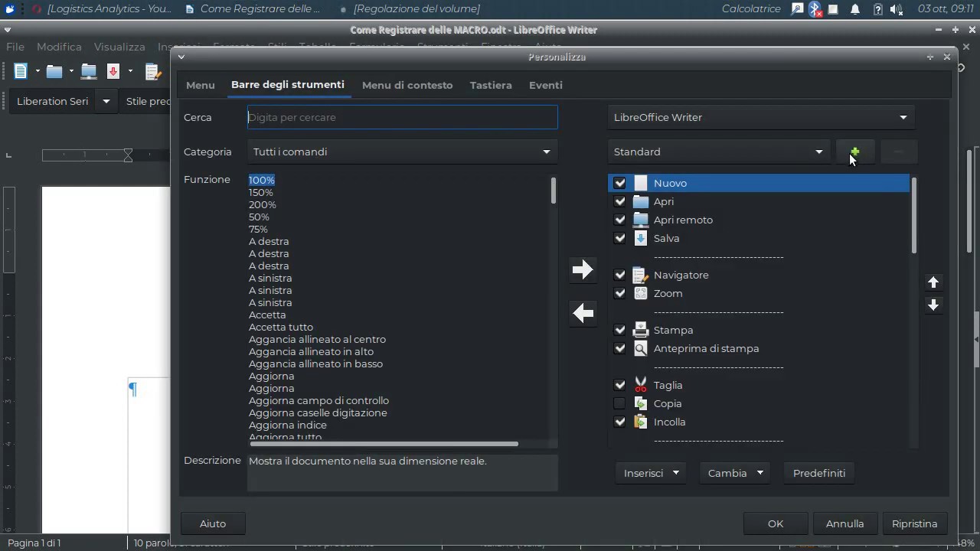This screenshot has width=980, height=551.
Task: Click the Open remote icon in Writer toolbar
Action: (x=89, y=71)
